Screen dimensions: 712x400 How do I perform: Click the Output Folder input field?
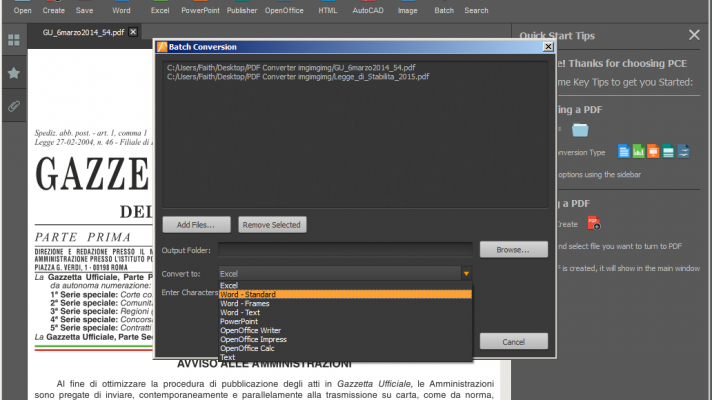[345, 250]
